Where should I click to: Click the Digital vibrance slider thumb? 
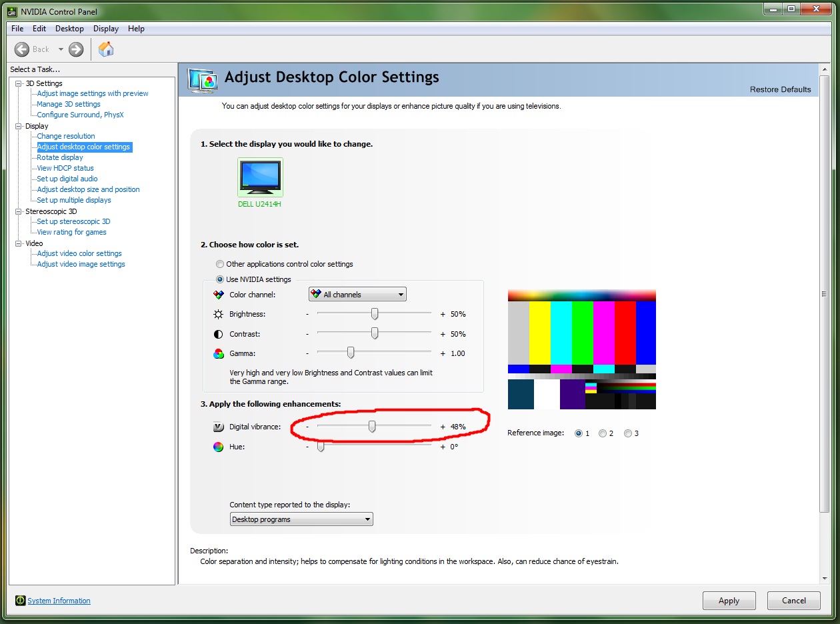click(372, 426)
